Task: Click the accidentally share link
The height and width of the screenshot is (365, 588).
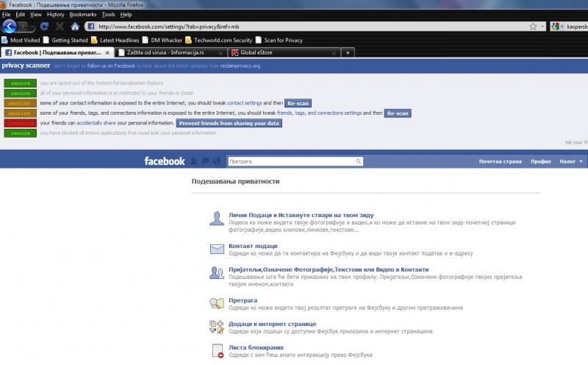Action: (96, 123)
